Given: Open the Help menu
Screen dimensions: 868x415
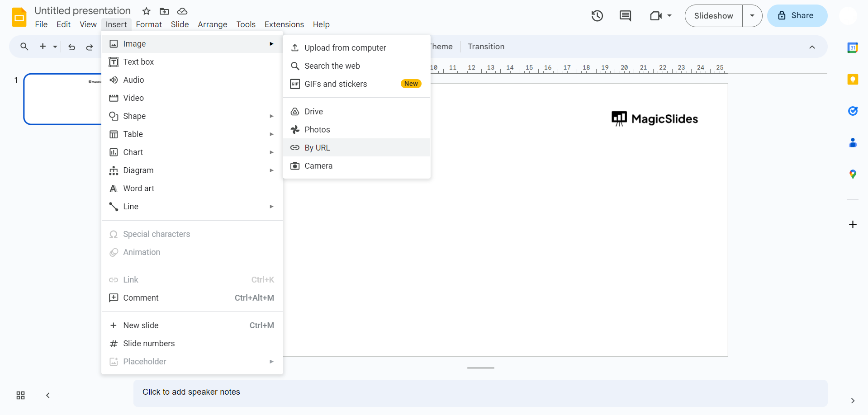Looking at the screenshot, I should coord(321,24).
